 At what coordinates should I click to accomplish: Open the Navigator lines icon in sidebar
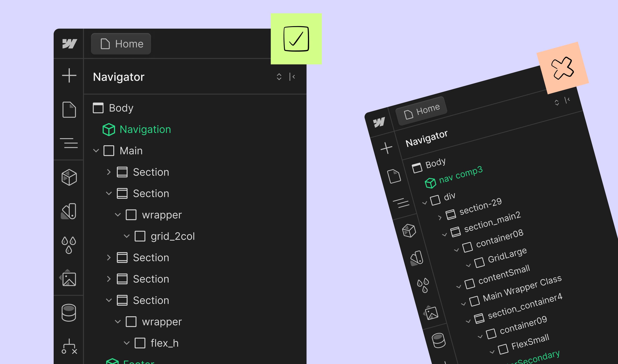pyautogui.click(x=69, y=143)
